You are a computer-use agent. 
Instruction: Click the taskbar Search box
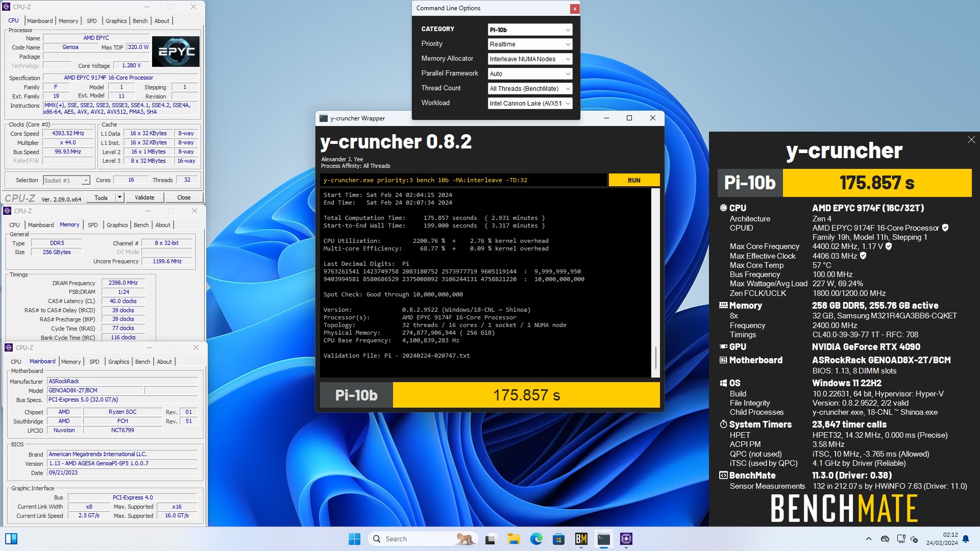[x=423, y=539]
